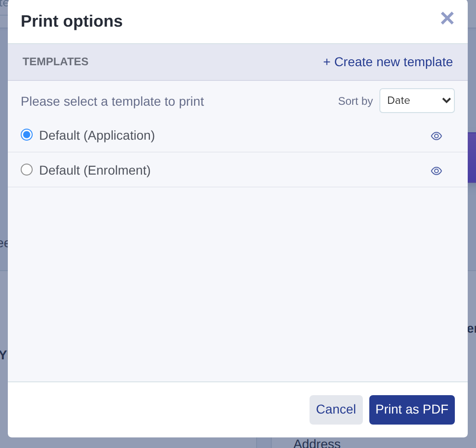
Task: Select the Default (Application) radio button
Action: pyautogui.click(x=27, y=135)
